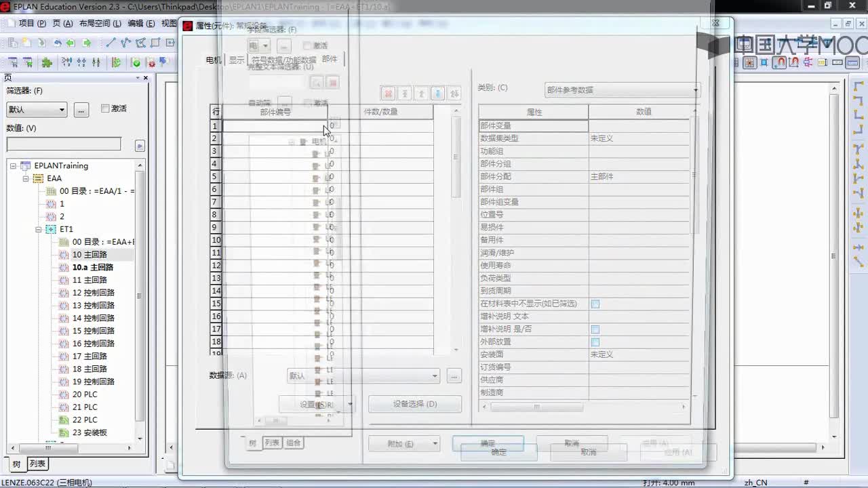The image size is (868, 488).
Task: Close the 页 navigator panel
Action: point(145,78)
